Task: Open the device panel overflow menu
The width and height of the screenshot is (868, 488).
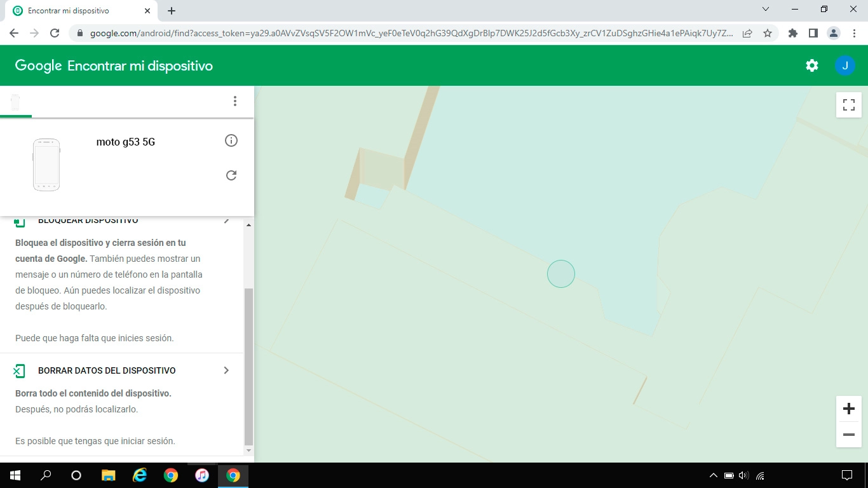Action: [x=235, y=101]
